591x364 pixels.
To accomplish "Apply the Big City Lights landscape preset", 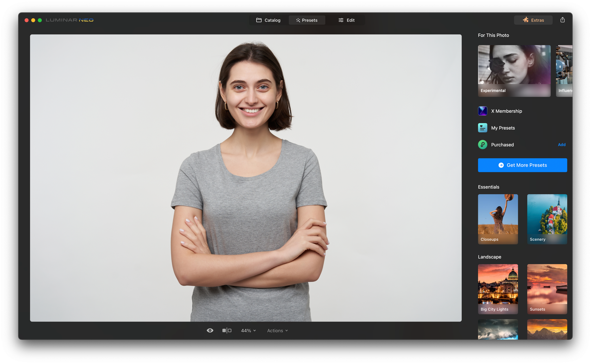I will click(x=497, y=288).
